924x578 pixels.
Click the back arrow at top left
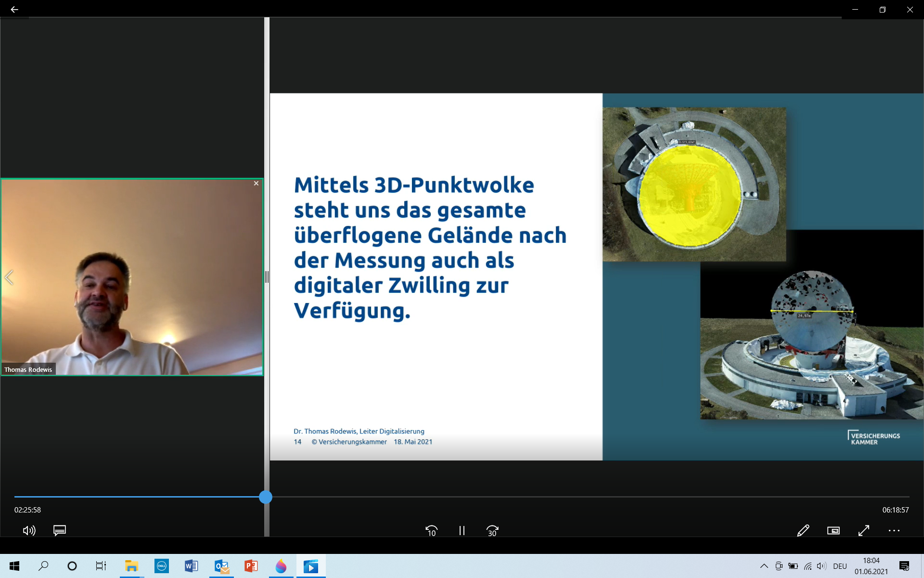14,10
